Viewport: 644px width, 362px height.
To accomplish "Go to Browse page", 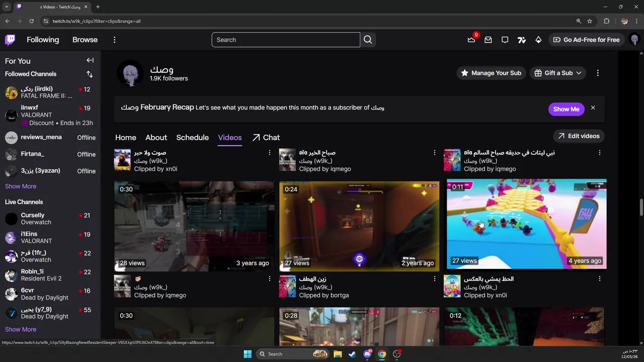I will pos(85,40).
